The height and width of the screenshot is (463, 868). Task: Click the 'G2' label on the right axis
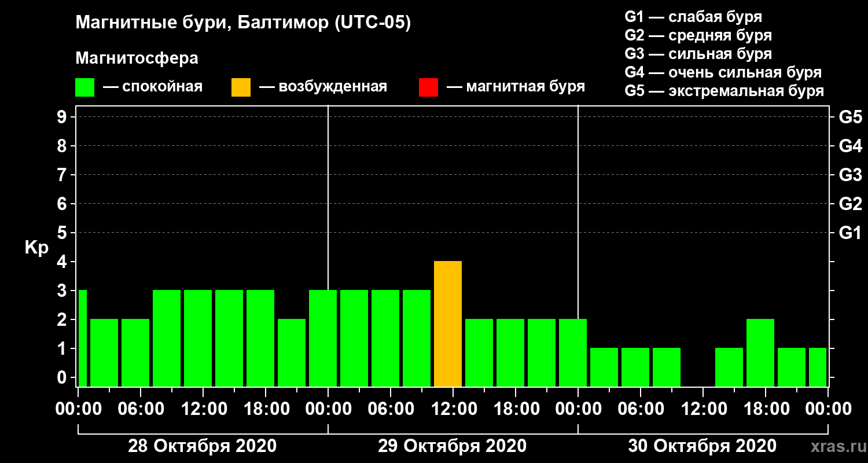pos(850,204)
